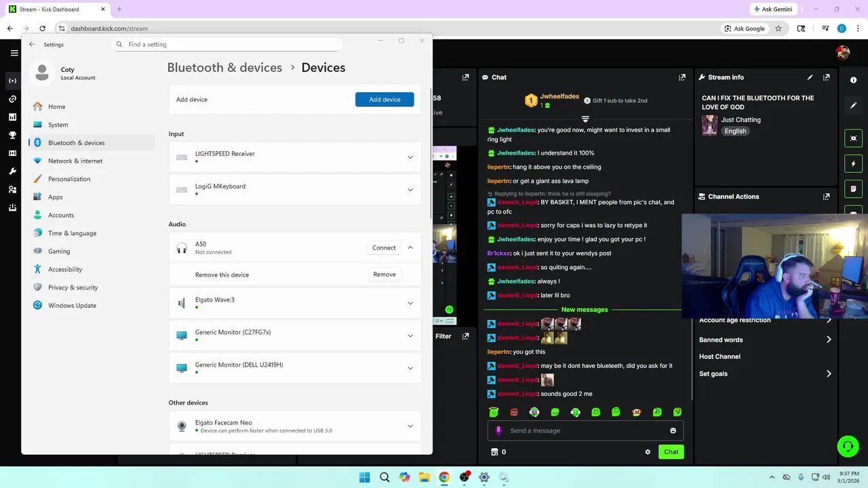This screenshot has height=488, width=868.
Task: Open the bar chart analytics icon in Kick sidebar
Action: tap(12, 117)
